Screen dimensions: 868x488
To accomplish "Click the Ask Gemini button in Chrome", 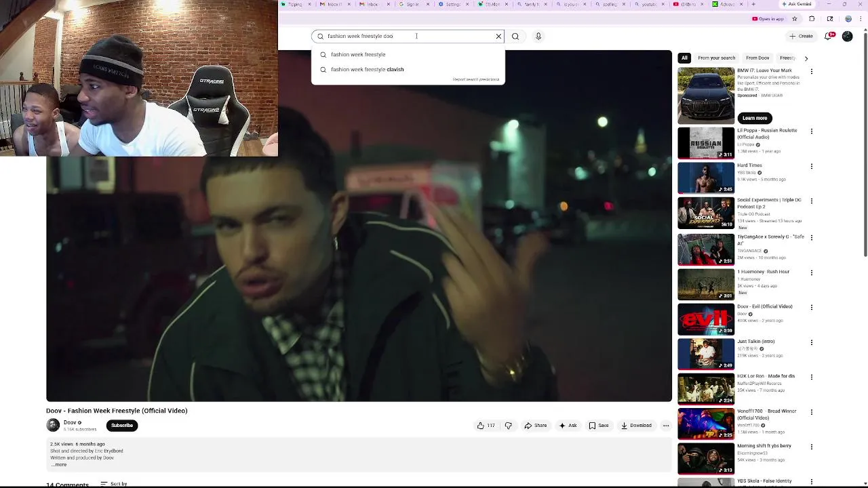I will pyautogui.click(x=796, y=4).
